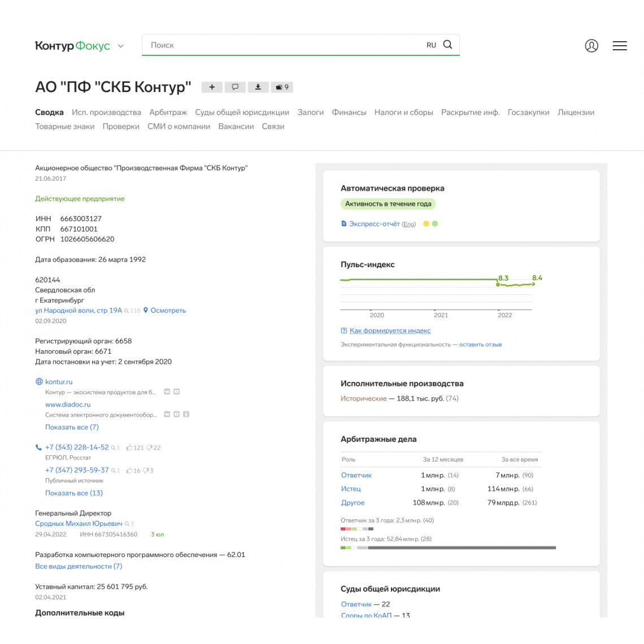
Task: Open the Сводка tab
Action: pyautogui.click(x=49, y=112)
